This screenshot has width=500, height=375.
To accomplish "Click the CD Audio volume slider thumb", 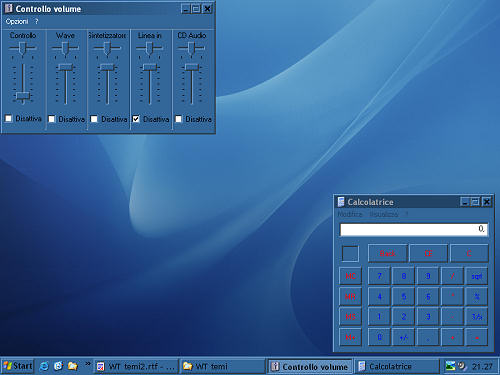I will pyautogui.click(x=192, y=67).
